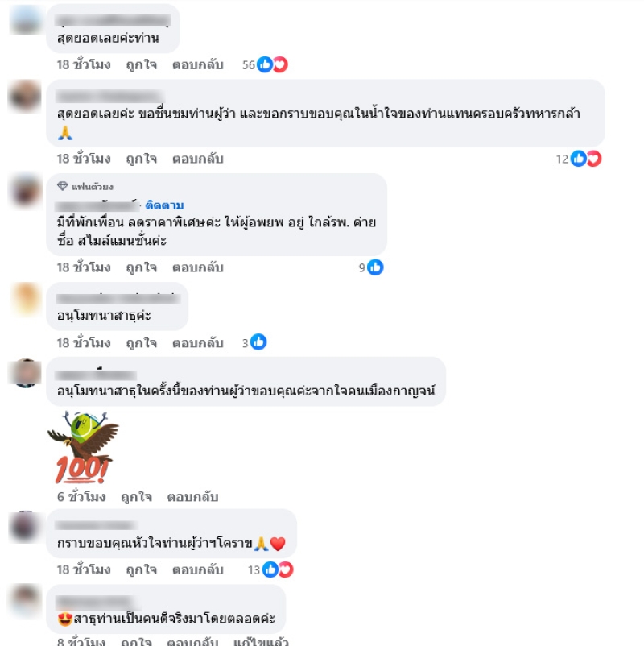The width and height of the screenshot is (644, 646).
Task: Open the first commenter's profile picture
Action: 26,20
